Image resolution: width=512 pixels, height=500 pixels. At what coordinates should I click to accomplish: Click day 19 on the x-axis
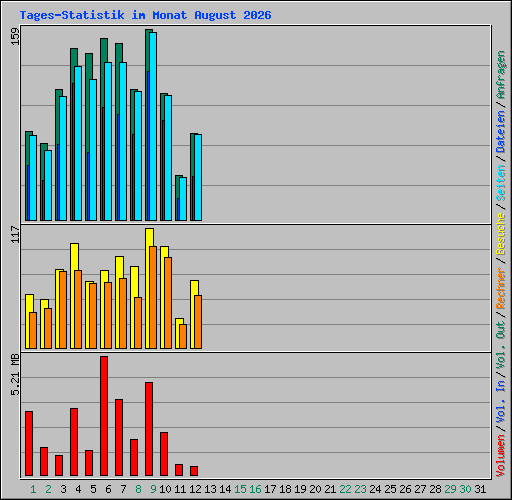coord(300,489)
